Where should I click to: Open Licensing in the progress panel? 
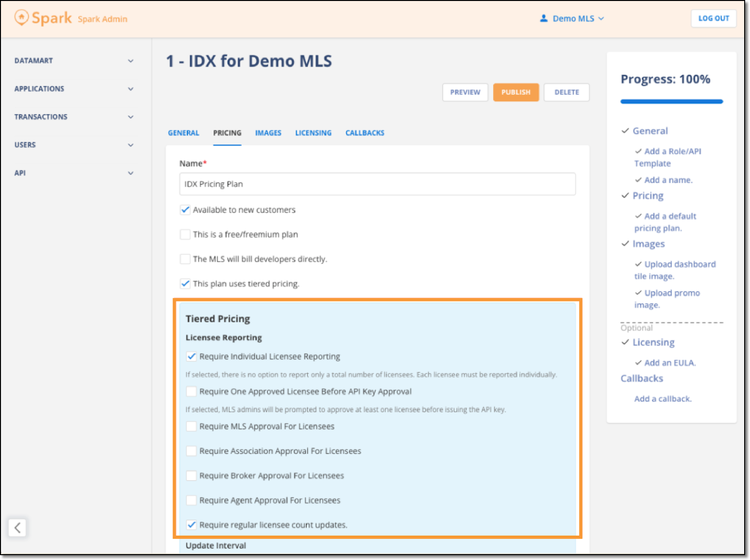[653, 343]
